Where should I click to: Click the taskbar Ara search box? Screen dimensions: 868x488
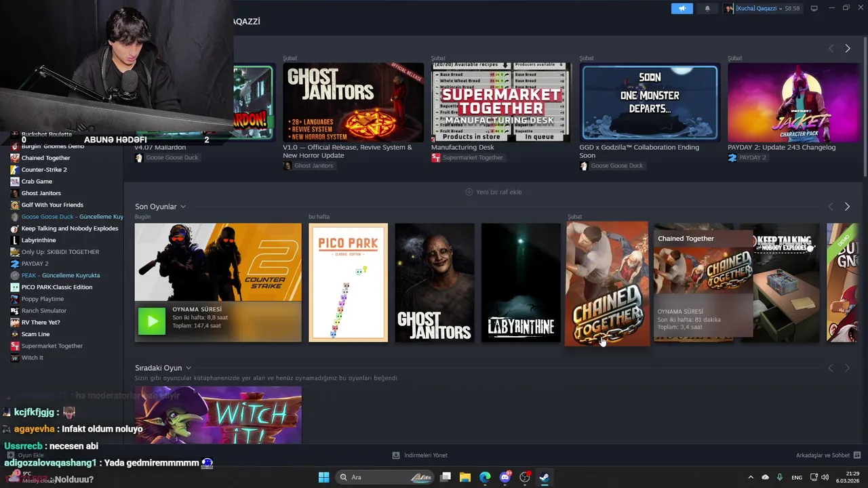click(x=386, y=477)
